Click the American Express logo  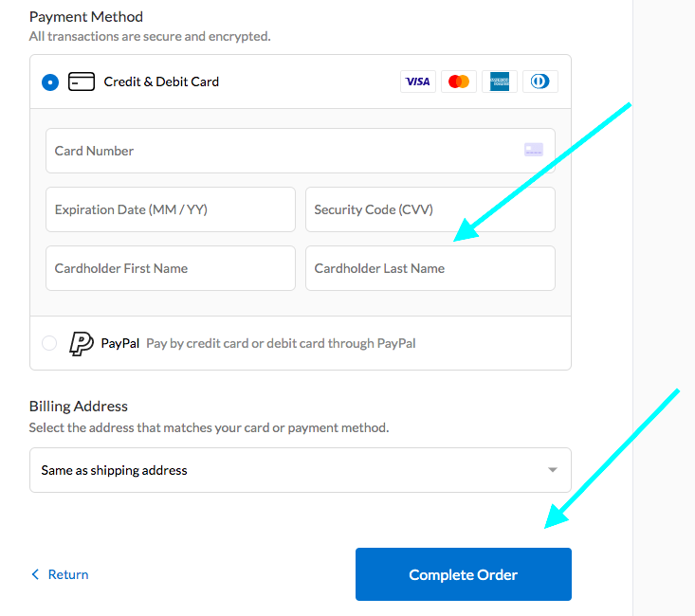pyautogui.click(x=499, y=82)
